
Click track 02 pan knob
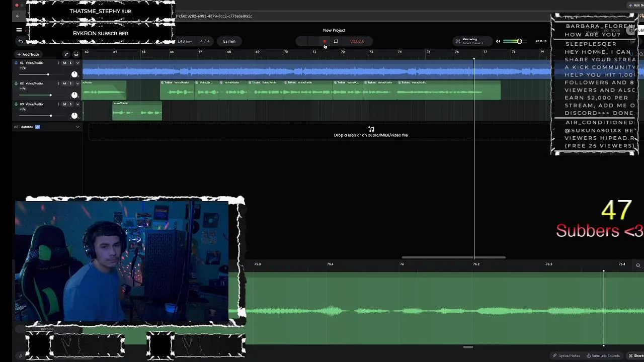point(74,95)
